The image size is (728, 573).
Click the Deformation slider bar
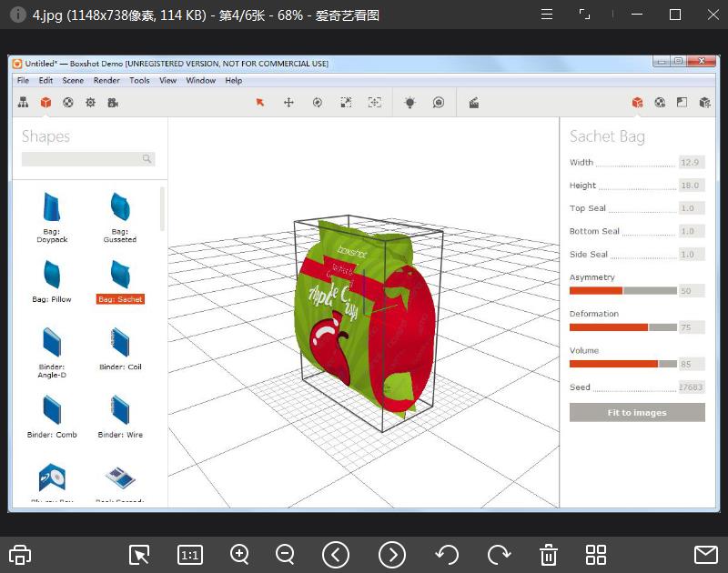tap(623, 327)
